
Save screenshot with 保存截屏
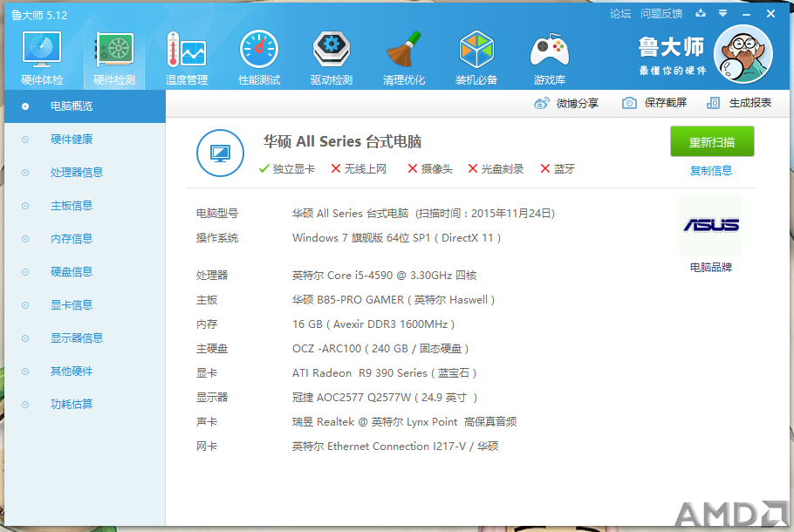666,103
